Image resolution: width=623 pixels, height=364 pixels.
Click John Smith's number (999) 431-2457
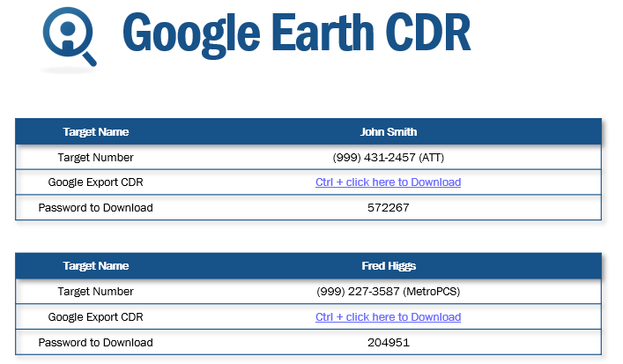tap(374, 158)
